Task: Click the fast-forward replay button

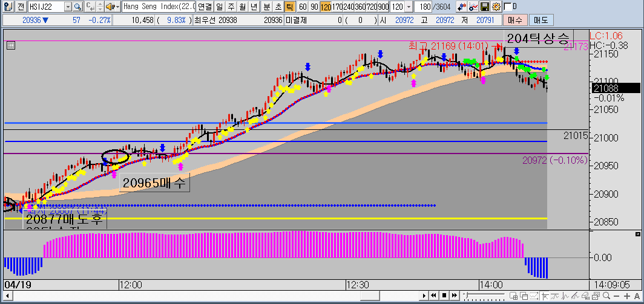Action: pyautogui.click(x=454, y=296)
